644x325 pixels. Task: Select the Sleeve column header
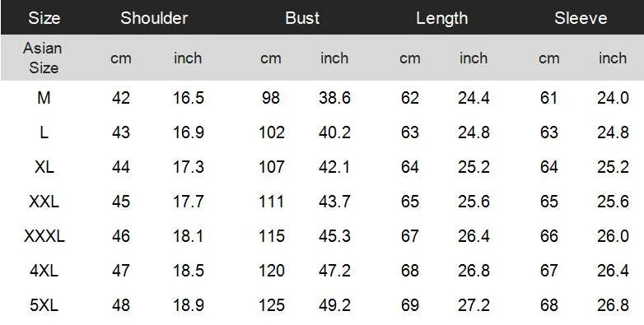point(581,18)
